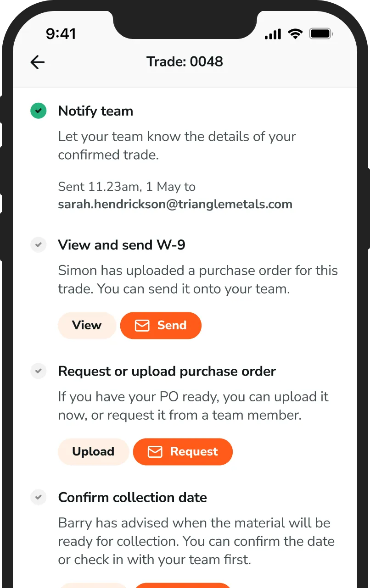
Task: Tap the Wi-Fi status icon
Action: 295,34
